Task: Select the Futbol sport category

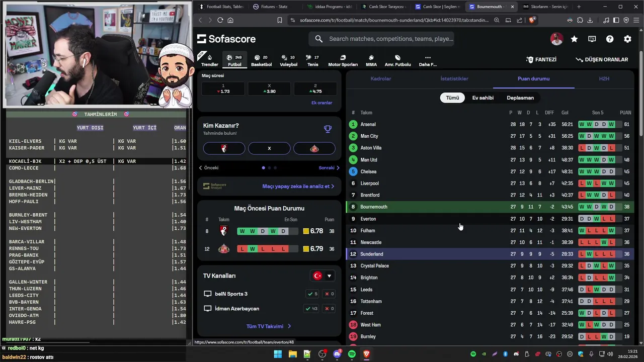Action: pos(234,60)
